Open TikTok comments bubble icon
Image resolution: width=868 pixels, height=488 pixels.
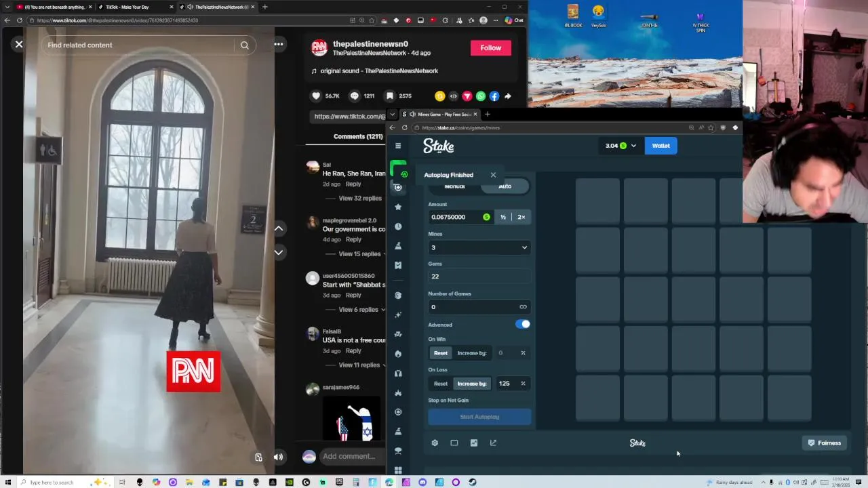tap(354, 96)
